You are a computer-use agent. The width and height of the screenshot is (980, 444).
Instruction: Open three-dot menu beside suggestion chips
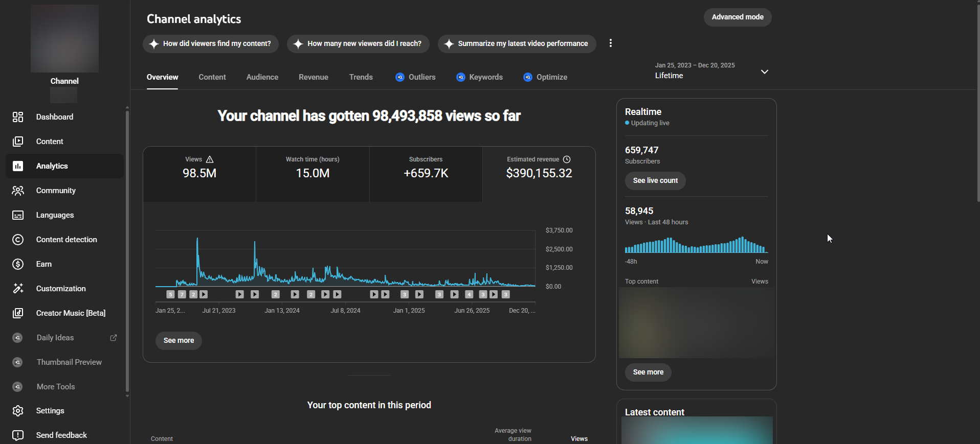tap(610, 43)
